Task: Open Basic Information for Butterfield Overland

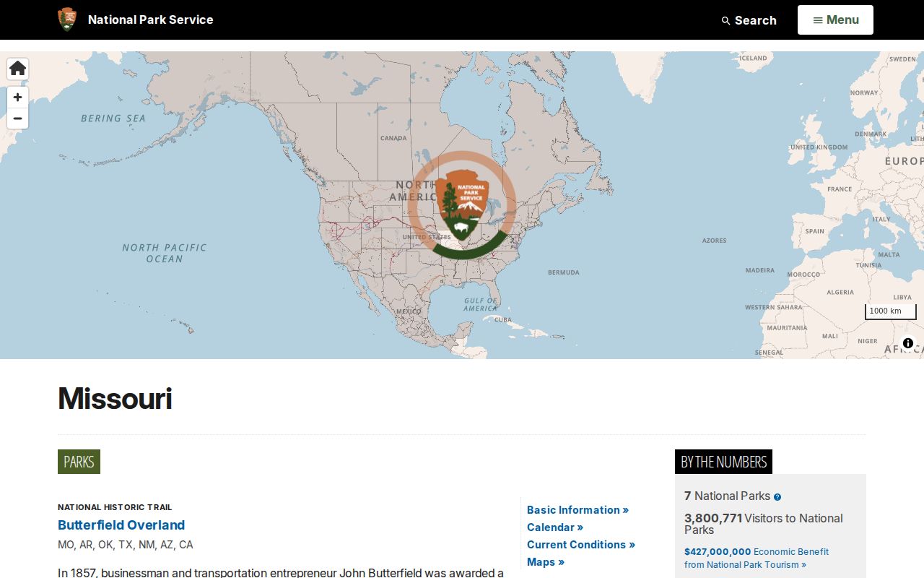Action: 577,510
